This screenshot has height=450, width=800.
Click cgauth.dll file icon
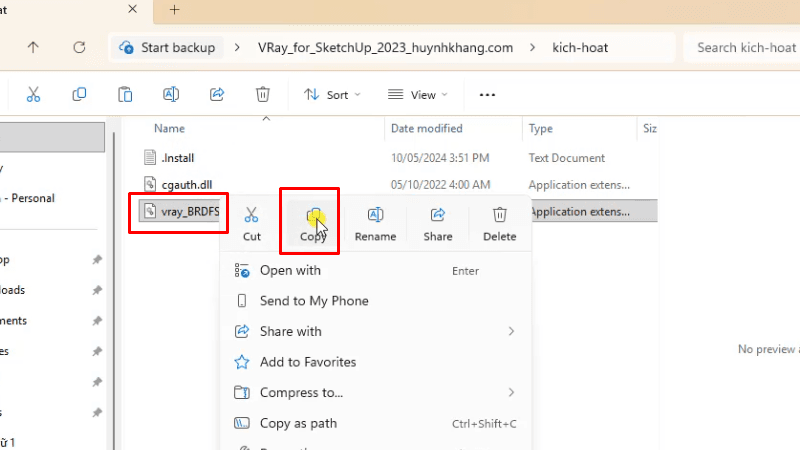click(149, 184)
